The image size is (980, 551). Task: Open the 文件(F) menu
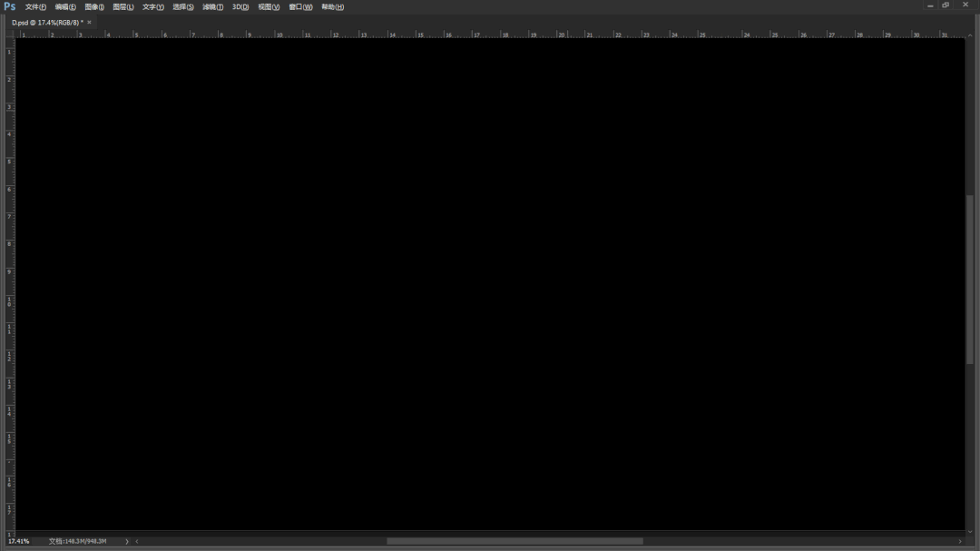35,7
